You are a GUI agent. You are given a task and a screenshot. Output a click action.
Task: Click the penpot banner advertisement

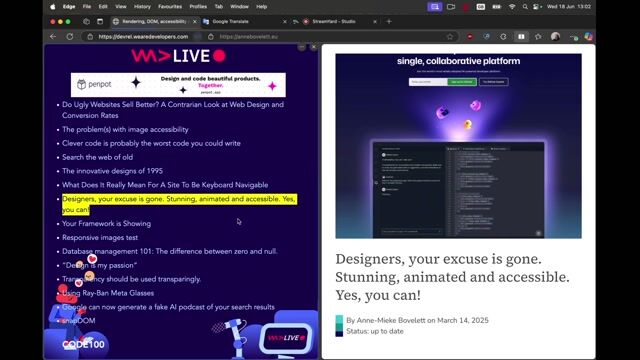(178, 85)
